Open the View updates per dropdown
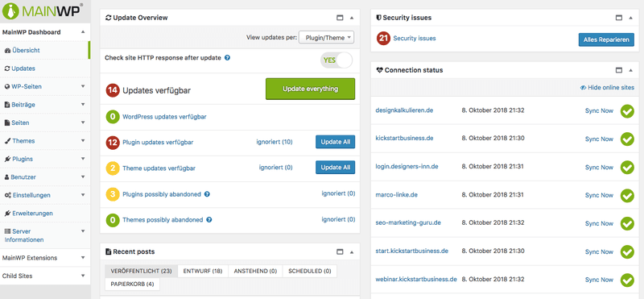This screenshot has width=644, height=299. [x=327, y=37]
